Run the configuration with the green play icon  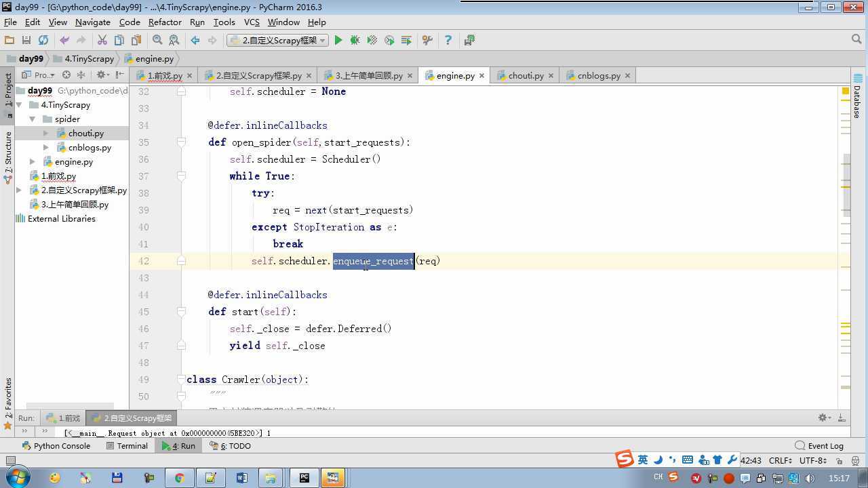[338, 41]
